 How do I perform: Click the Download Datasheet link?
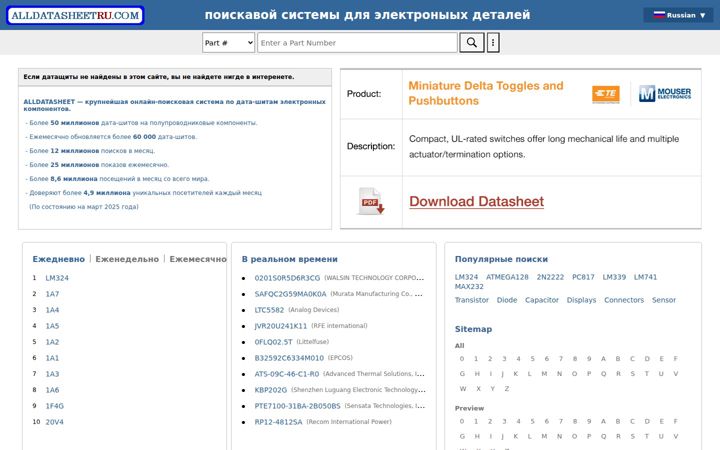[477, 201]
